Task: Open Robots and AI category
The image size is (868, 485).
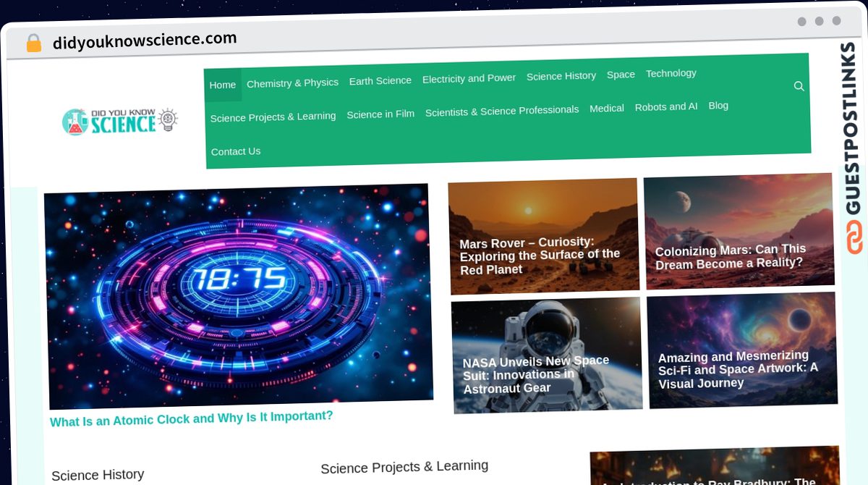Action: pyautogui.click(x=666, y=106)
